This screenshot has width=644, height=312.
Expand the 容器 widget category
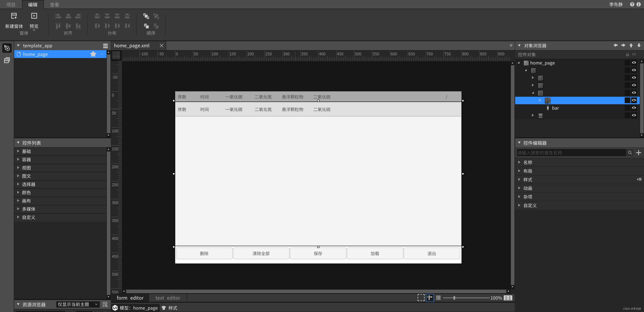[x=18, y=159]
